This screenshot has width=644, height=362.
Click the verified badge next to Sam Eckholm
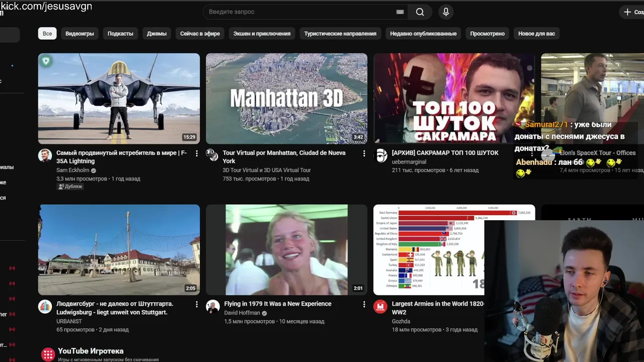[94, 170]
